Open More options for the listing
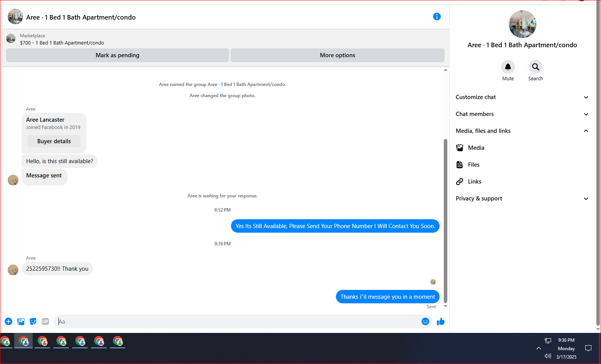The image size is (601, 364). click(337, 55)
